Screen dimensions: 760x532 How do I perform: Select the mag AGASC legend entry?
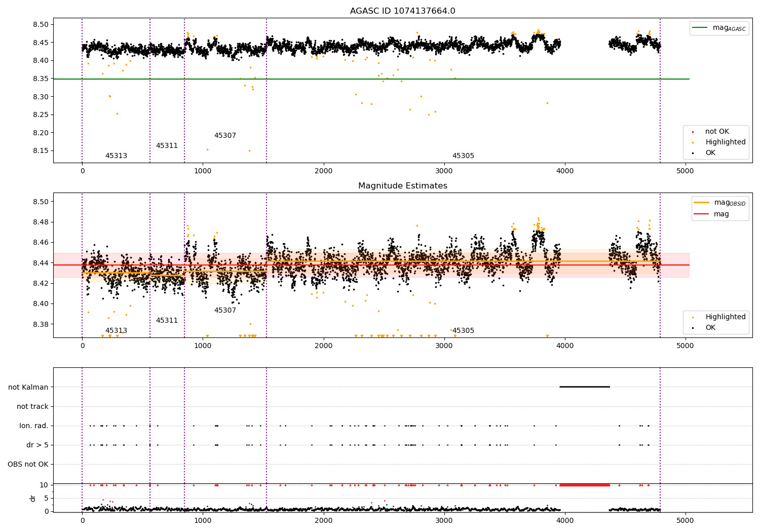coord(719,28)
